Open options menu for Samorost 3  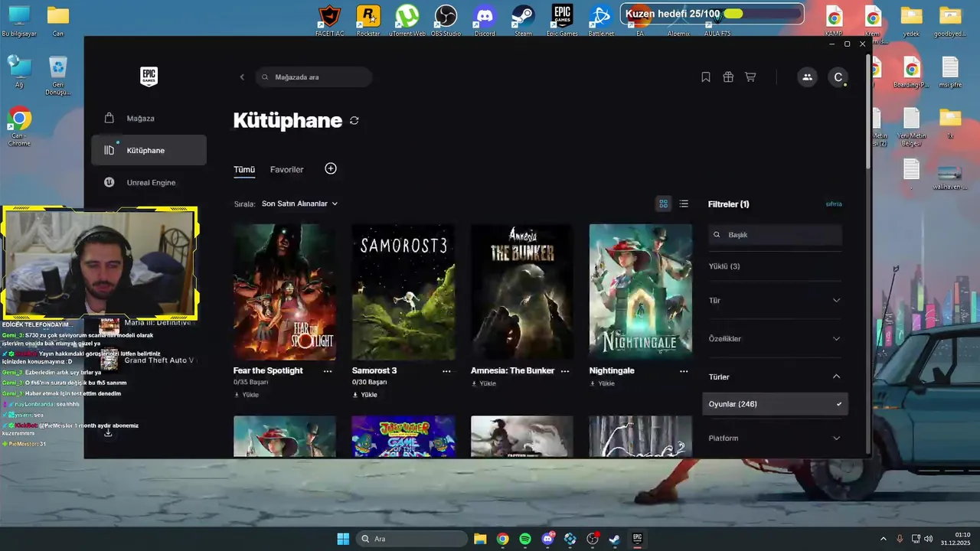pos(446,371)
